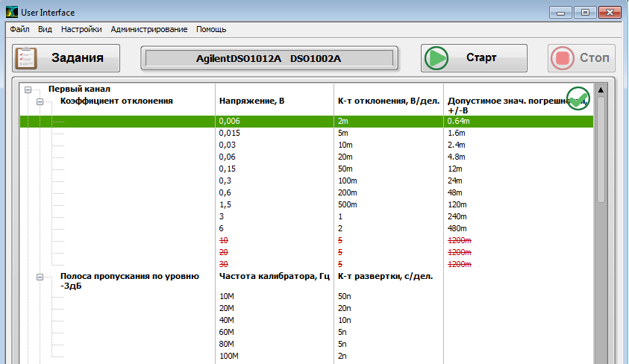Click the application icon in title bar
This screenshot has height=364, width=629.
[11, 12]
